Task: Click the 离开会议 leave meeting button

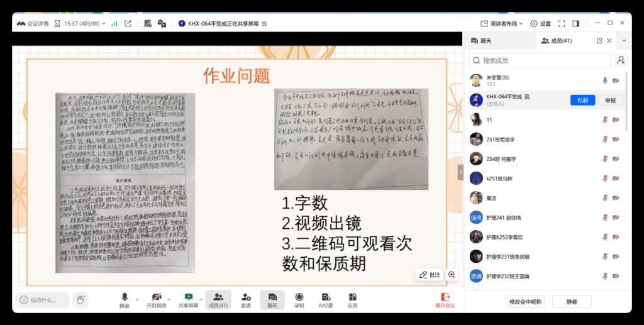Action: (x=445, y=300)
